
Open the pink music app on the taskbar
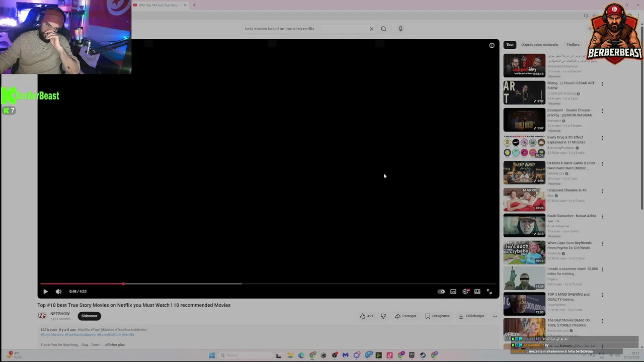pos(389,355)
